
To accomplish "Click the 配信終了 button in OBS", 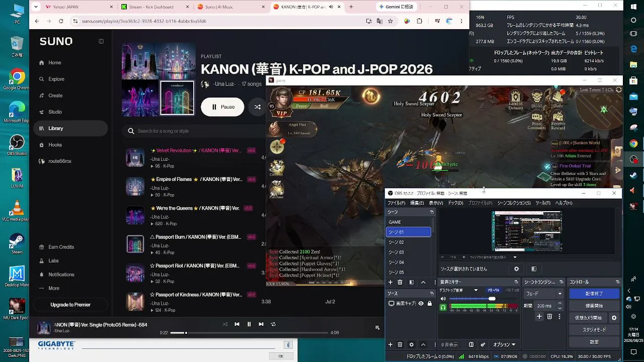I will tap(594, 294).
